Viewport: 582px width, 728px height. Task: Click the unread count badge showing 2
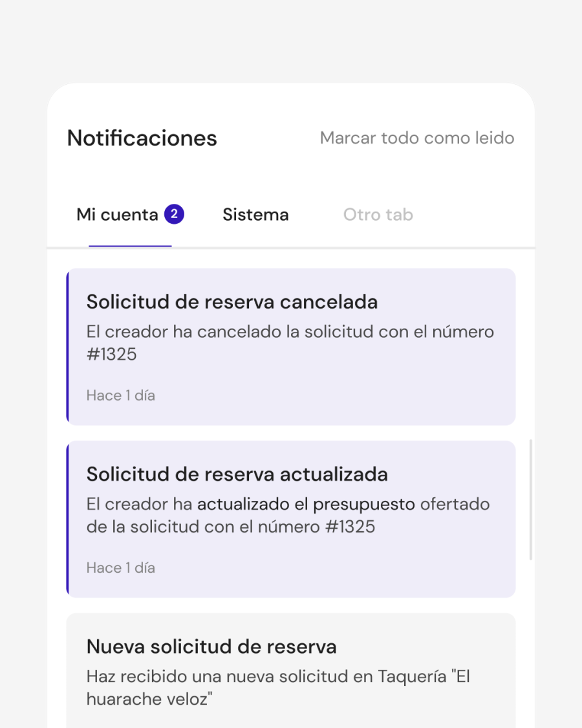[174, 214]
